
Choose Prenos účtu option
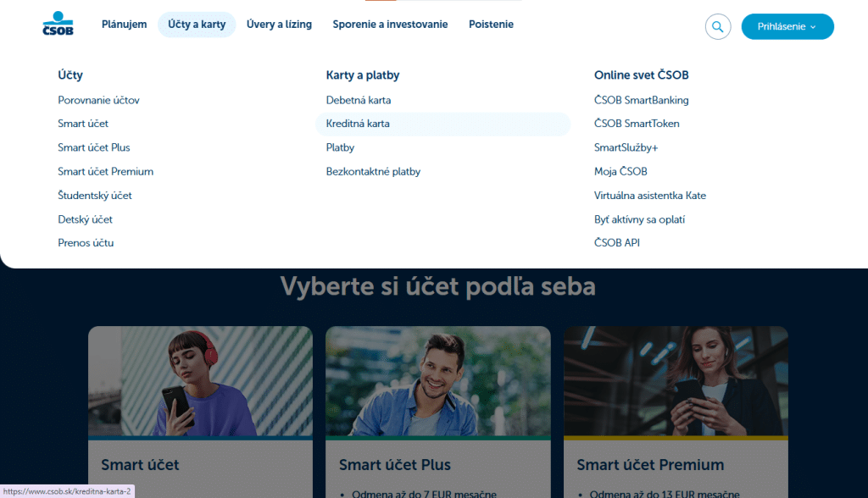(86, 243)
